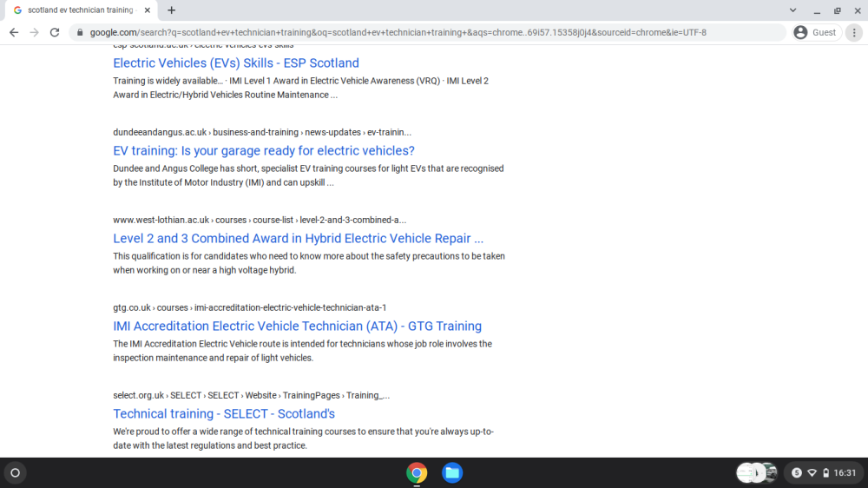Open Level 2 and 3 Combined Award link
868x488 pixels.
tap(298, 238)
